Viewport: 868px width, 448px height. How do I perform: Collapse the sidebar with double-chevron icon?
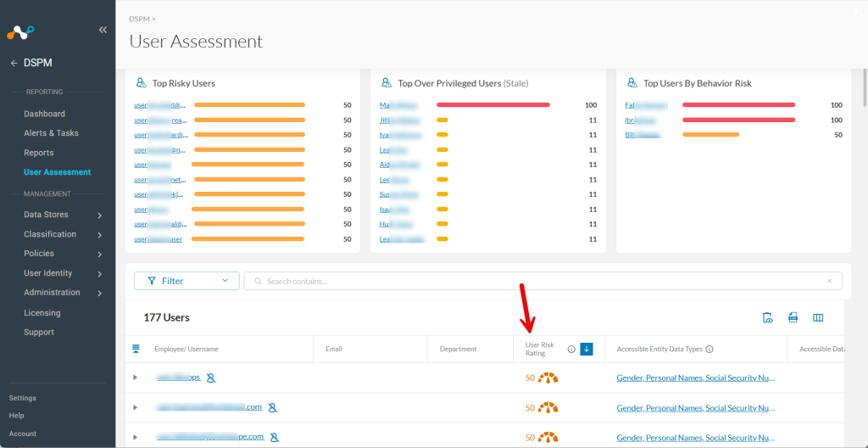coord(103,30)
